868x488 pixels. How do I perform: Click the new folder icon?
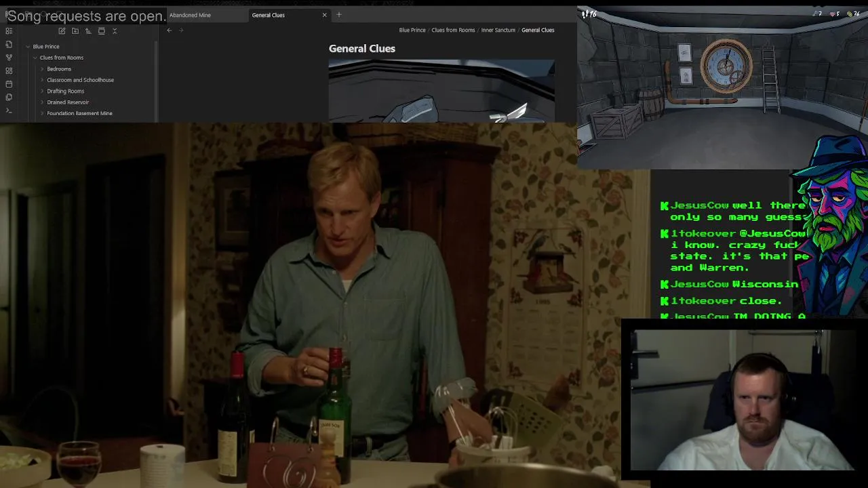pyautogui.click(x=75, y=30)
